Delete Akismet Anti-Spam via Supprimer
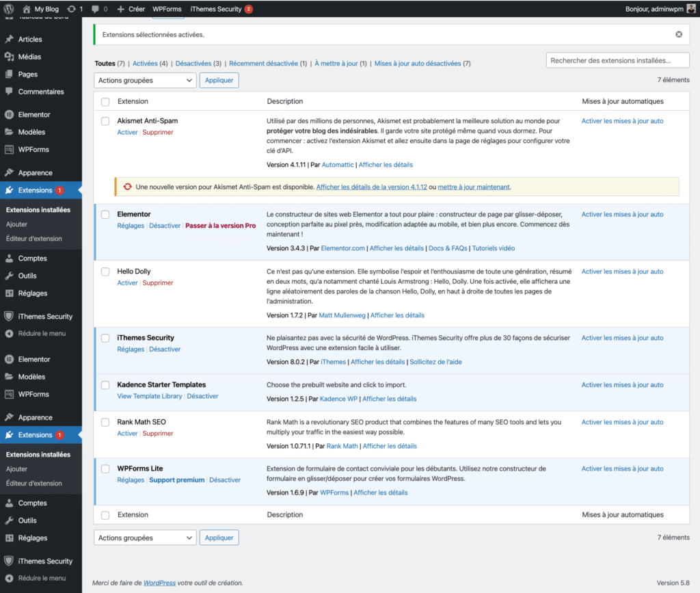The height and width of the screenshot is (593, 700). tap(158, 132)
